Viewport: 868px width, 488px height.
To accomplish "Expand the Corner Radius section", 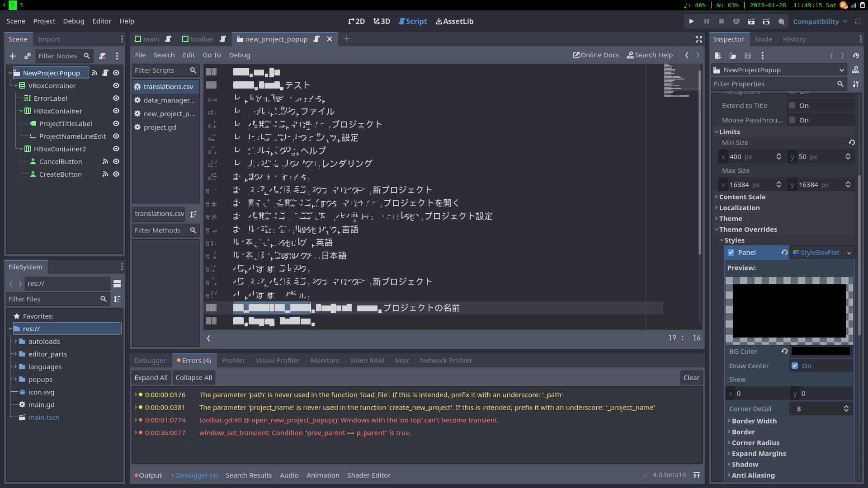I will point(755,443).
